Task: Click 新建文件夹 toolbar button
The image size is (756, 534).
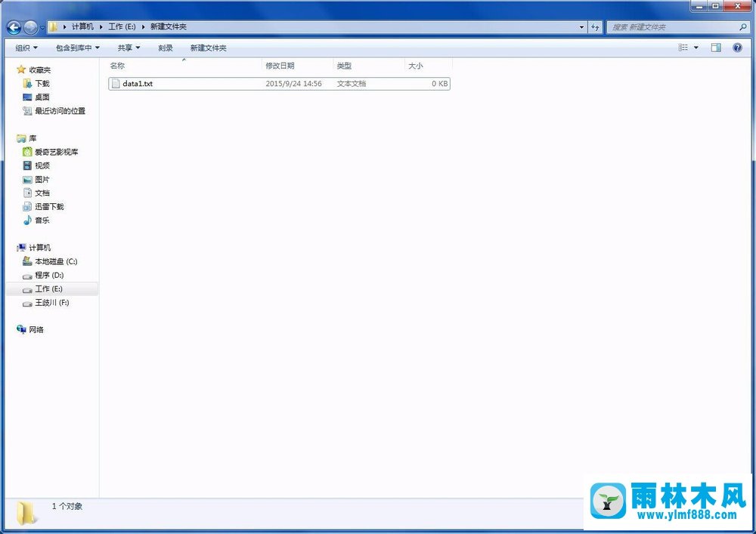Action: tap(209, 48)
